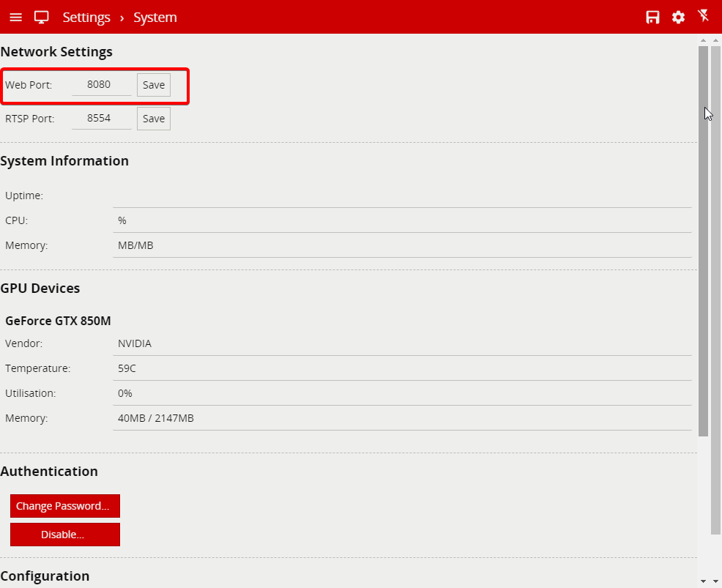Click the inner page scrollbar thumb
Image resolution: width=722 pixels, height=588 pixels.
click(x=703, y=242)
